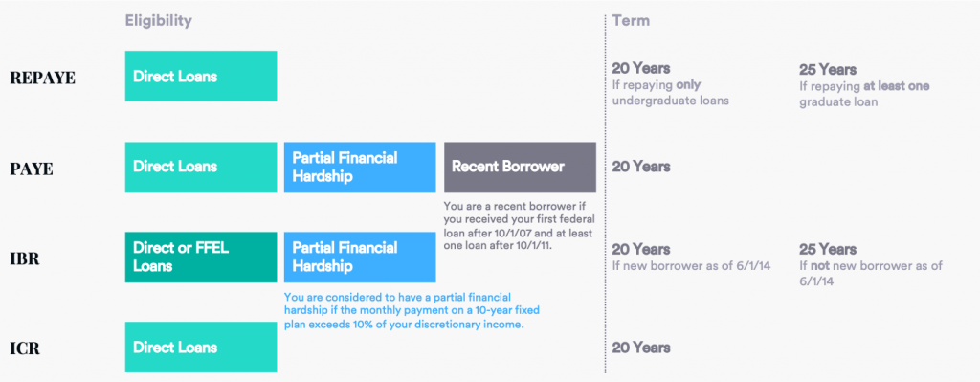Click the Term column heading

click(631, 21)
